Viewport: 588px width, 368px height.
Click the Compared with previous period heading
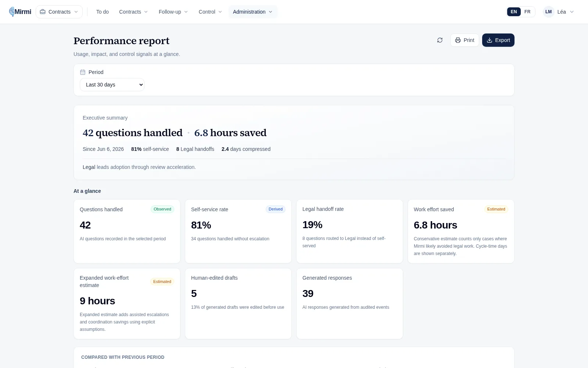tap(123, 357)
